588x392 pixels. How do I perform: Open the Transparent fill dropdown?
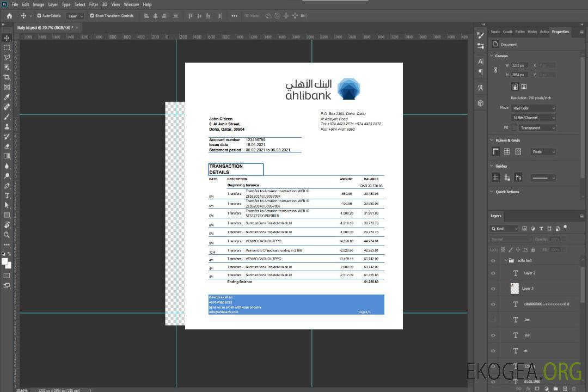(x=537, y=128)
